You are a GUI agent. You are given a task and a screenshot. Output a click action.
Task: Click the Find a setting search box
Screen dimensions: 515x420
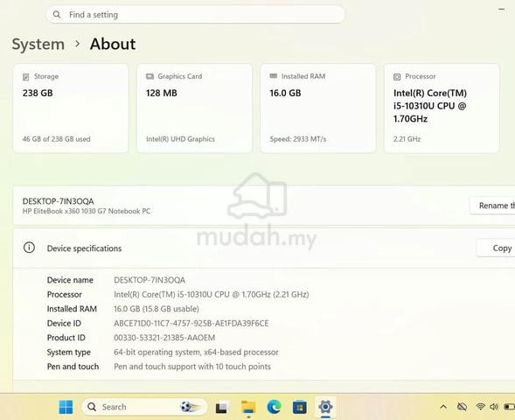196,15
